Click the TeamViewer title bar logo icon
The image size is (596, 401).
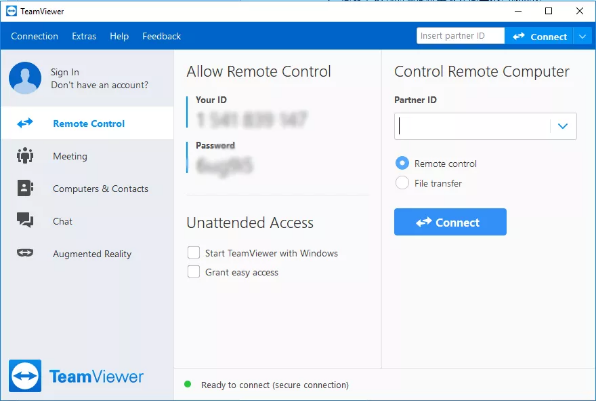click(x=11, y=11)
